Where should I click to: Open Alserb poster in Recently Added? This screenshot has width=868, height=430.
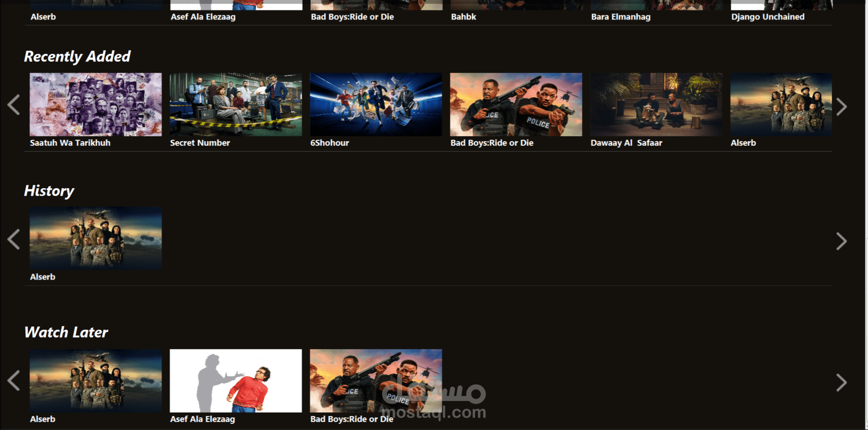pyautogui.click(x=781, y=104)
